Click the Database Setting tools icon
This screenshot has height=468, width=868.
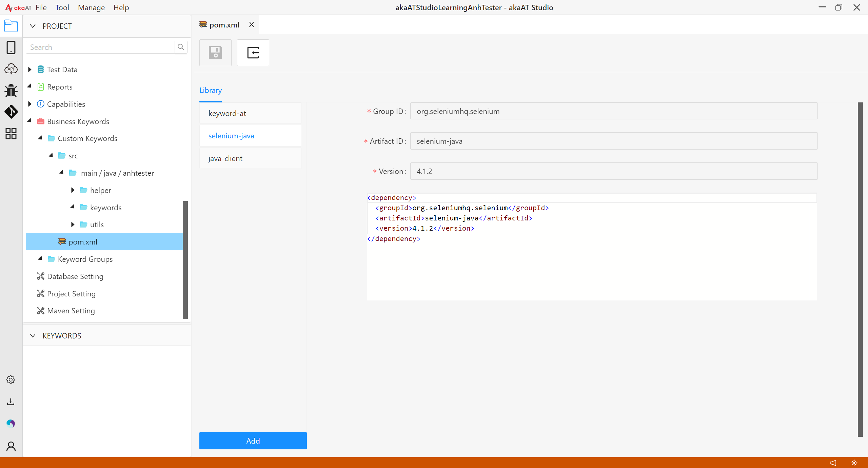(41, 276)
